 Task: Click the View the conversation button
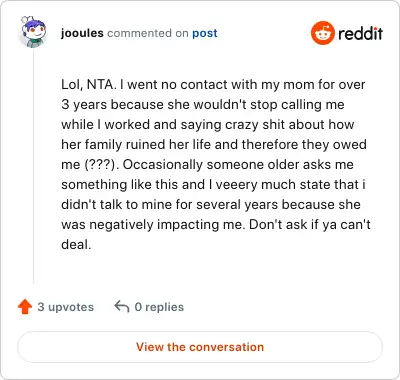200,347
